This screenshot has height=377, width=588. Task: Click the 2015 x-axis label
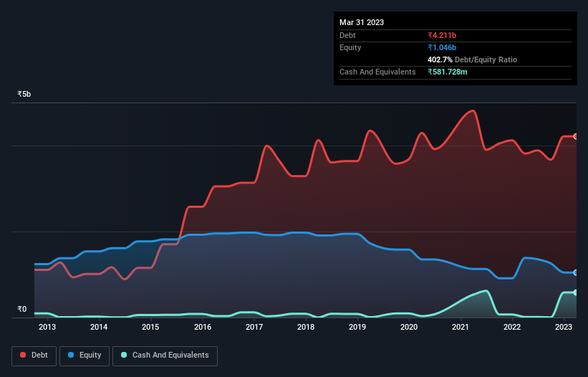[150, 327]
